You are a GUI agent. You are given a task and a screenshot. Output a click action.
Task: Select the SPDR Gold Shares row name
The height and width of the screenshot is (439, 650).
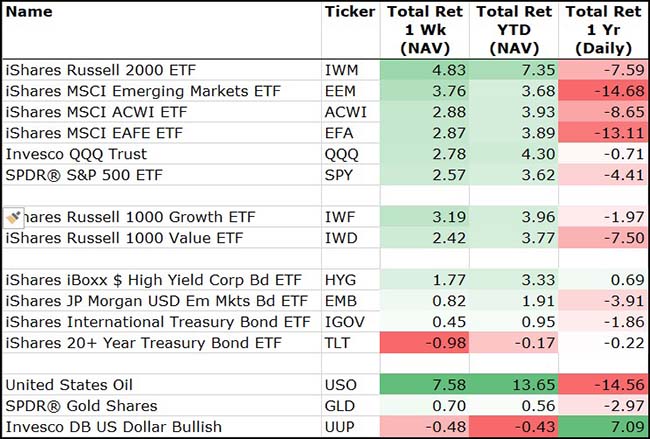point(81,406)
